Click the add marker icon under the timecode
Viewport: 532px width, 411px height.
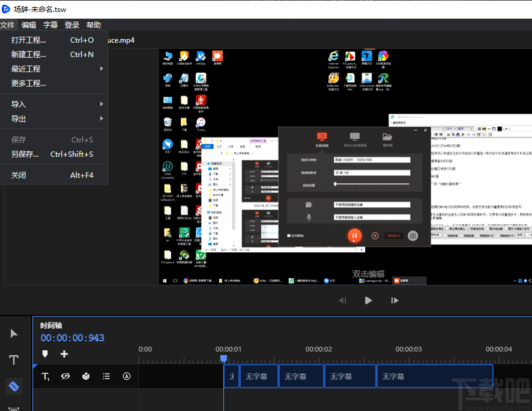(45, 354)
